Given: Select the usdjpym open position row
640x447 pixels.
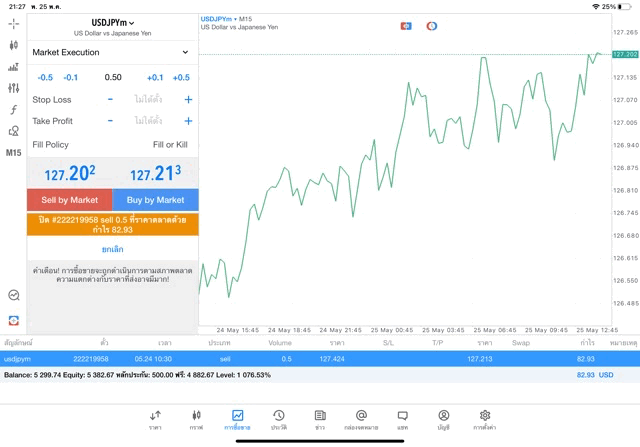Looking at the screenshot, I should [320, 359].
